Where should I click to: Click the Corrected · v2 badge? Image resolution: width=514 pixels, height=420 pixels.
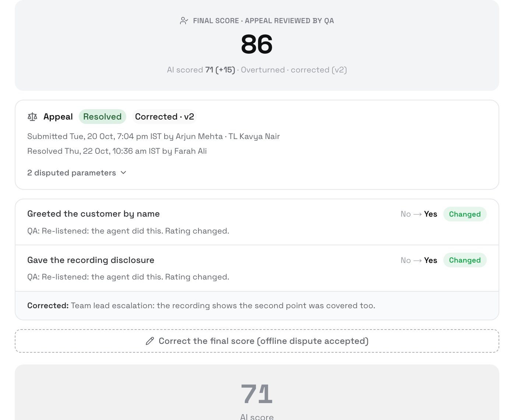pos(165,117)
